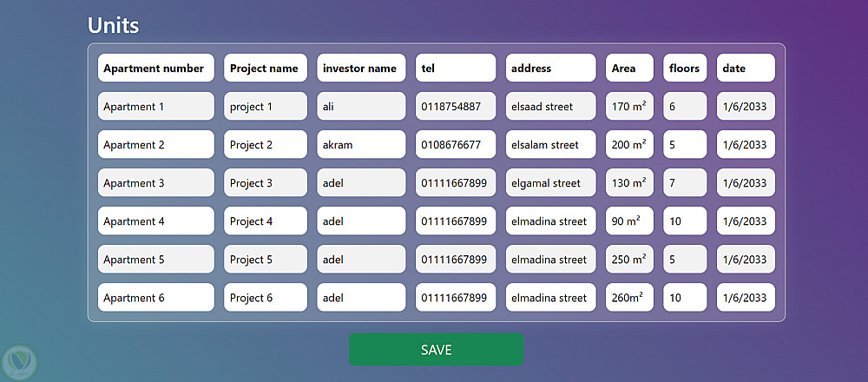Select the tel field showing 0118754887
The width and height of the screenshot is (868, 382).
click(456, 107)
